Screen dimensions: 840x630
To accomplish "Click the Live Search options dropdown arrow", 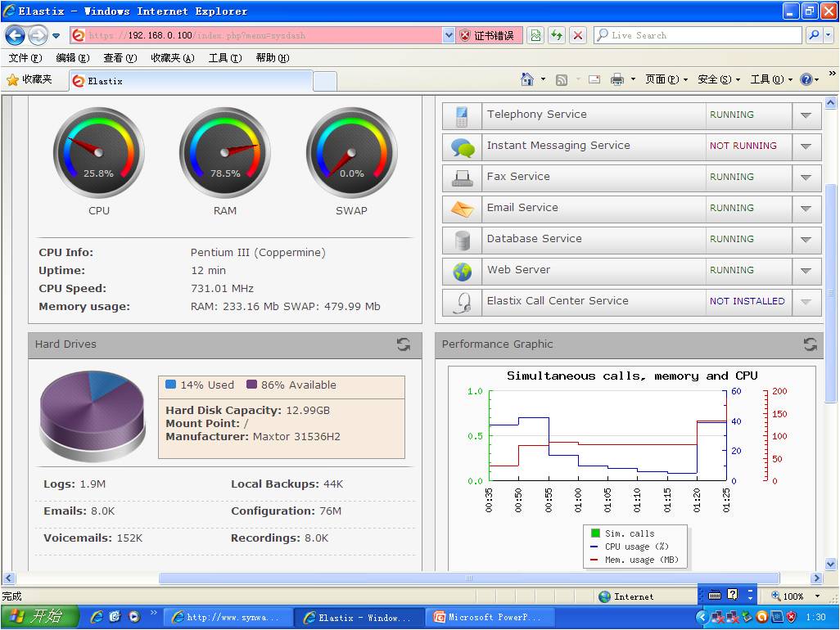I will coord(829,35).
